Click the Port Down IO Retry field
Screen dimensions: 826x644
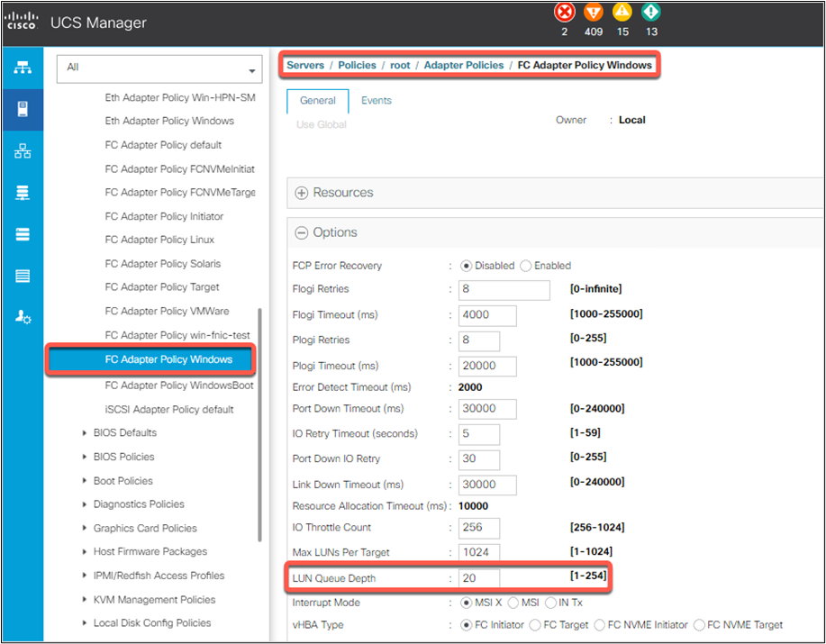pyautogui.click(x=479, y=459)
